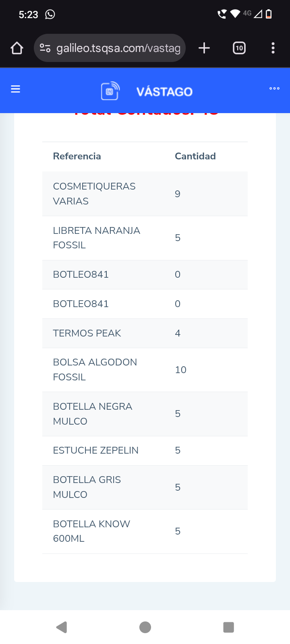The image size is (290, 644).
Task: Tap the Vástago logo icon
Action: [110, 91]
